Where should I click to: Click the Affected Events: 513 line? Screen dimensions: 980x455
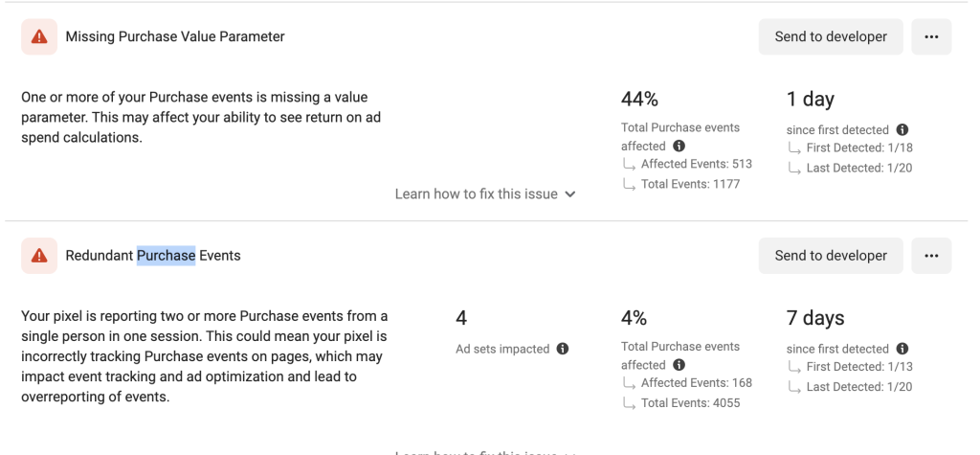click(696, 164)
